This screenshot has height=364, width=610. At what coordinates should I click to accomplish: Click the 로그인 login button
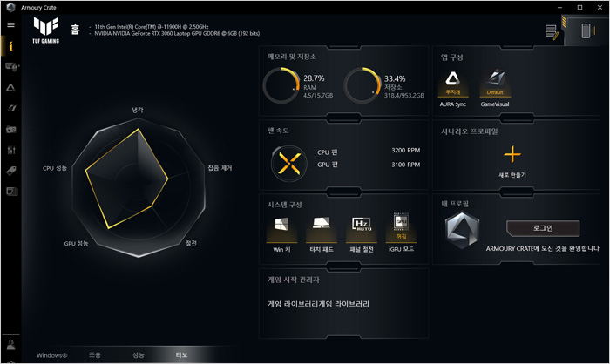543,228
